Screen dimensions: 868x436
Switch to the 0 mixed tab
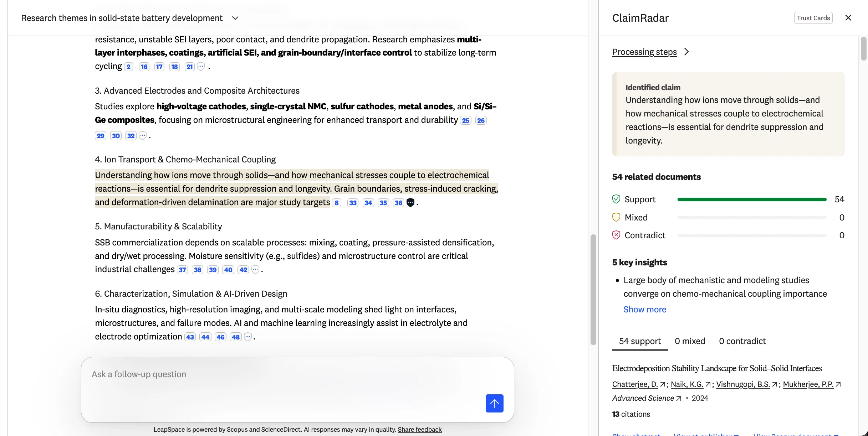click(x=689, y=341)
